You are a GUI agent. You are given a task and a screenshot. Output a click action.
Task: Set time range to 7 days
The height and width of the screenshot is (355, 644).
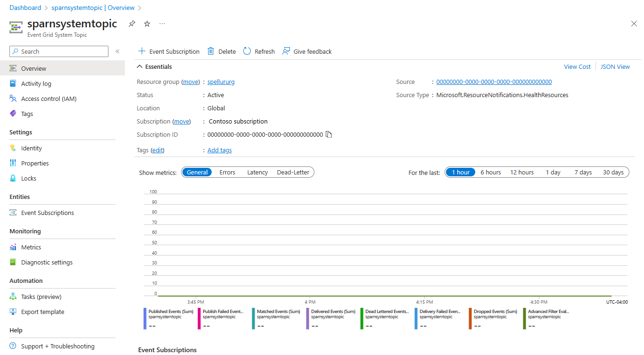(x=583, y=173)
